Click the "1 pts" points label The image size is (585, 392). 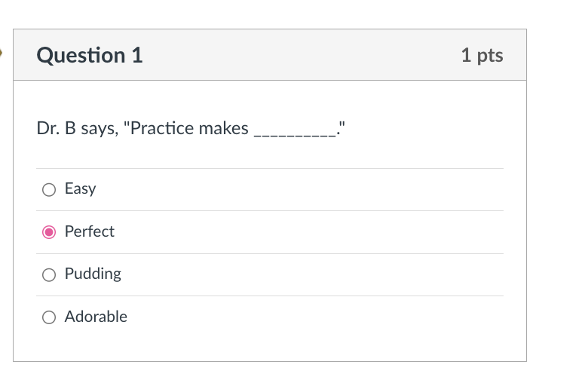(x=482, y=55)
